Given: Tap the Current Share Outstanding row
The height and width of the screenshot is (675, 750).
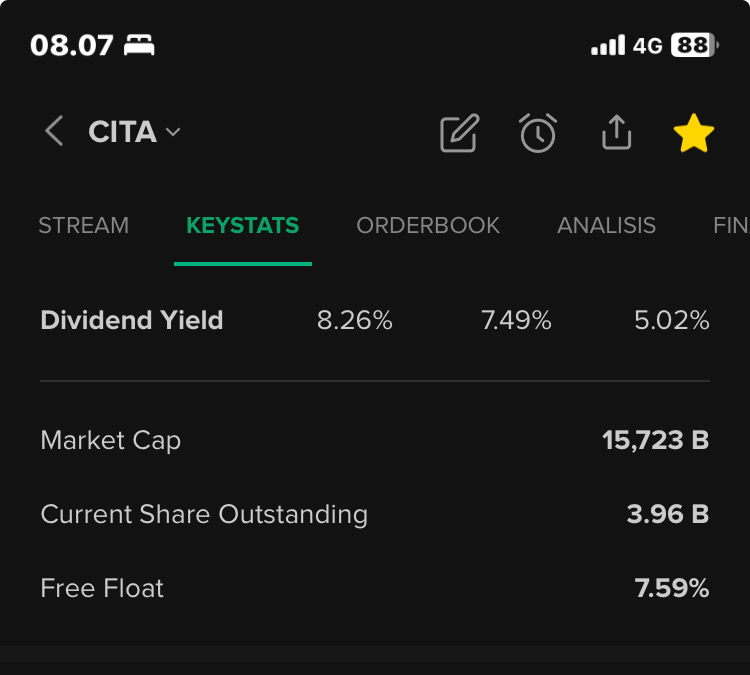Looking at the screenshot, I should [375, 514].
